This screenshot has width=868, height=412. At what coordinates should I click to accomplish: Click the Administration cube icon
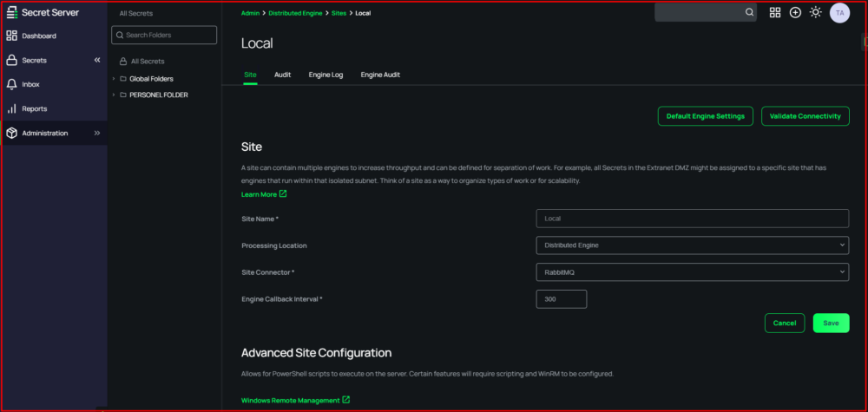tap(11, 133)
